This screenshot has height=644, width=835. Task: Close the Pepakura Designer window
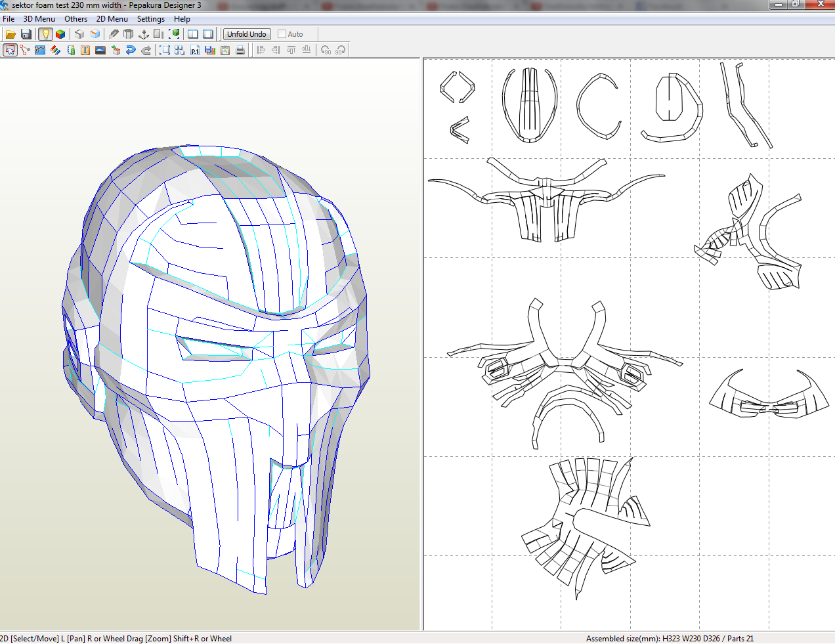(x=819, y=5)
